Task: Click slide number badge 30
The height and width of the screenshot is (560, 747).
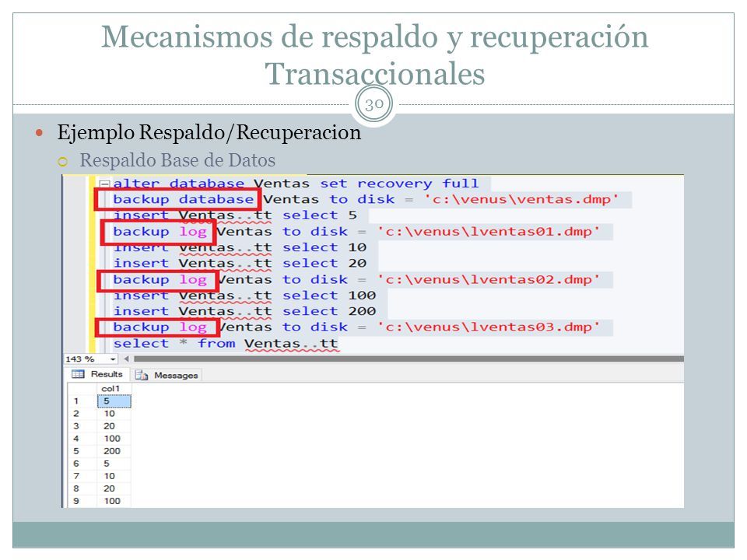Action: coord(374,103)
